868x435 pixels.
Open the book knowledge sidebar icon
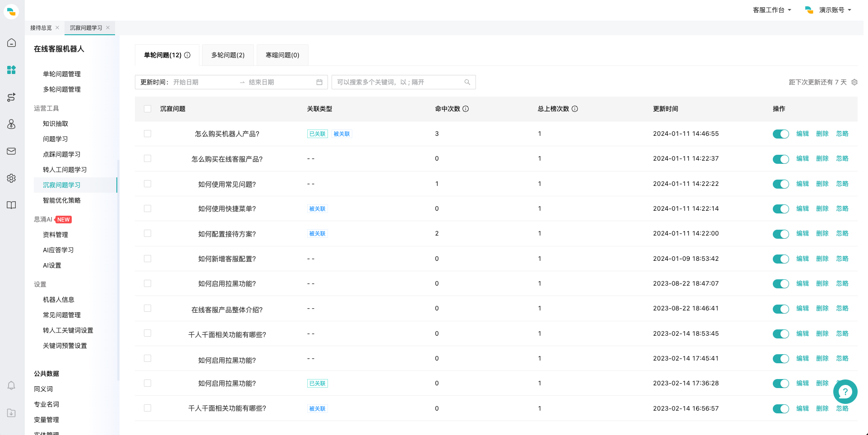[11, 205]
